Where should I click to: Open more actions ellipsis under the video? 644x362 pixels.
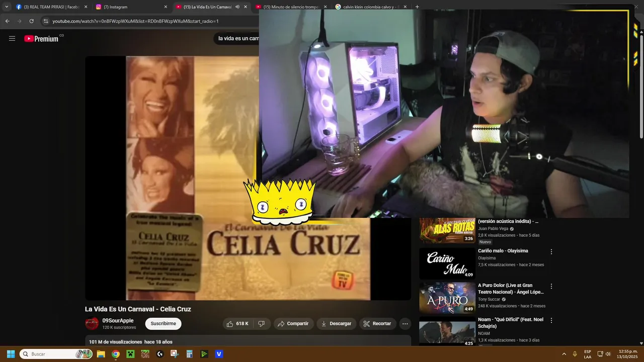point(405,324)
